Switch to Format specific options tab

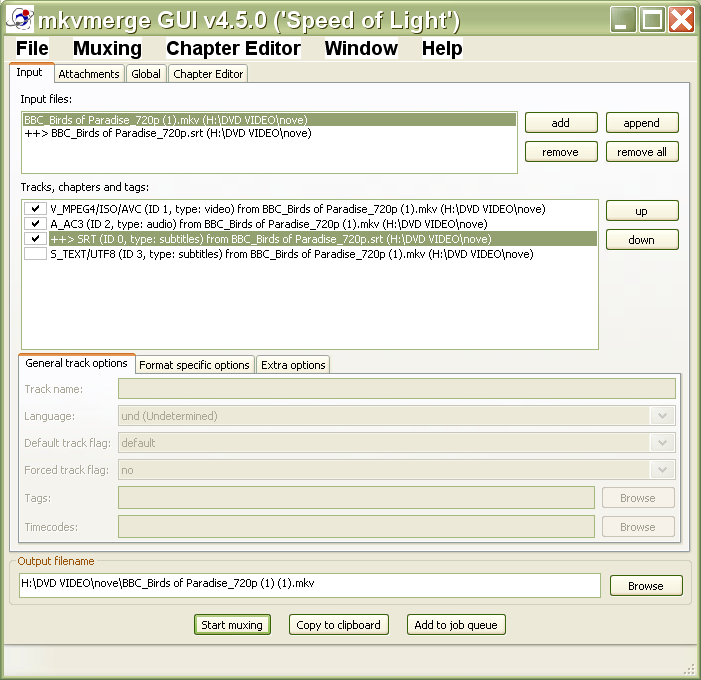[x=194, y=365]
